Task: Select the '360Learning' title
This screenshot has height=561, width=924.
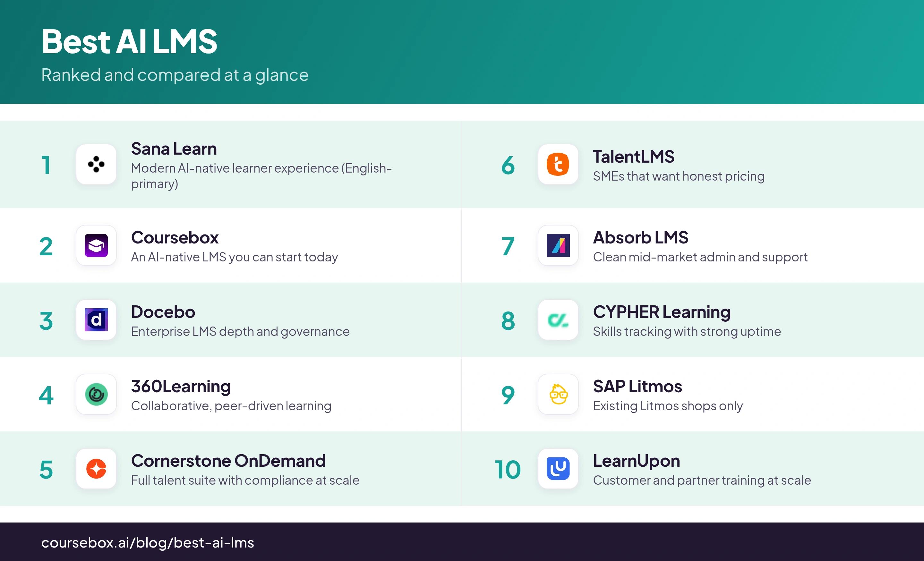Action: point(181,387)
